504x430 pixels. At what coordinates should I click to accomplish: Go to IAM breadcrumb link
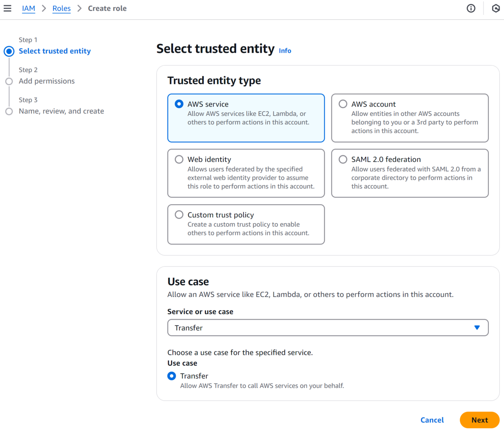click(x=29, y=8)
